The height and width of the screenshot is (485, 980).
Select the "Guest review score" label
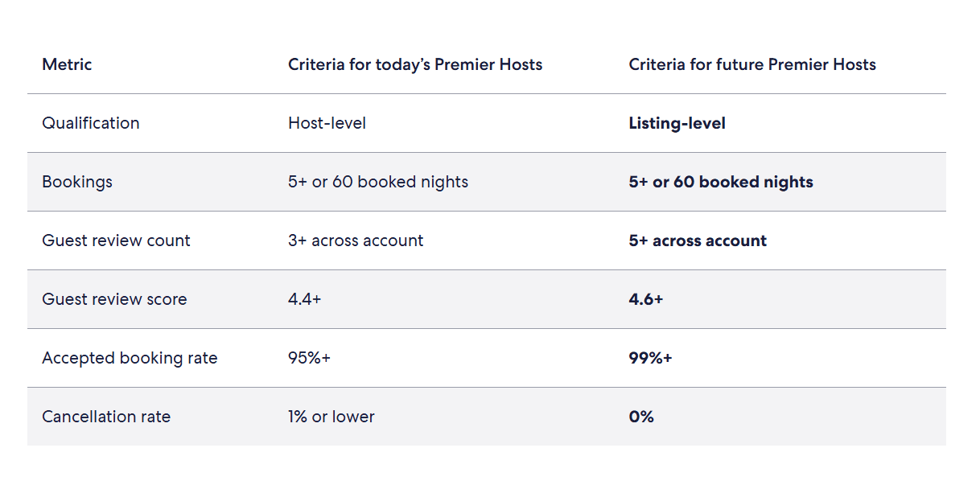coord(114,299)
